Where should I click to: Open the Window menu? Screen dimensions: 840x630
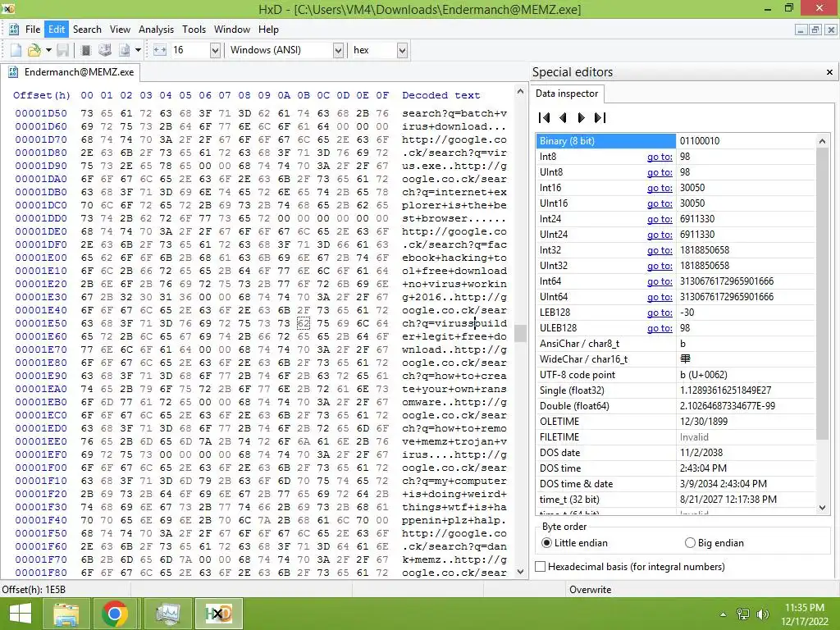point(232,30)
